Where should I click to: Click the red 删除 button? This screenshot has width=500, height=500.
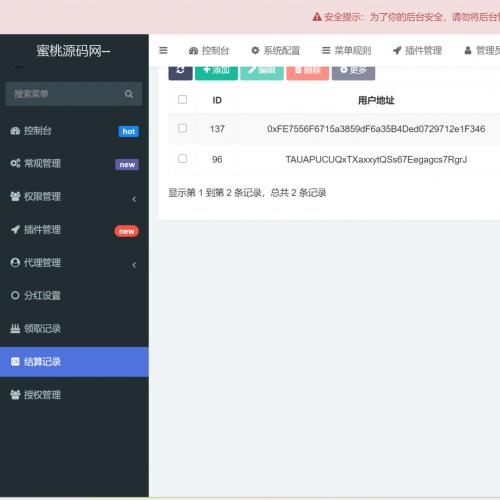pos(308,71)
